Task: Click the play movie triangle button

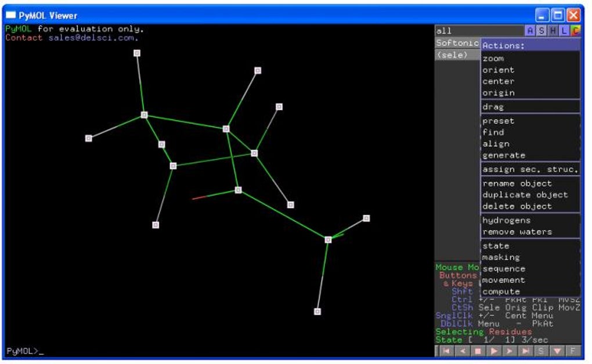Action: (x=494, y=351)
